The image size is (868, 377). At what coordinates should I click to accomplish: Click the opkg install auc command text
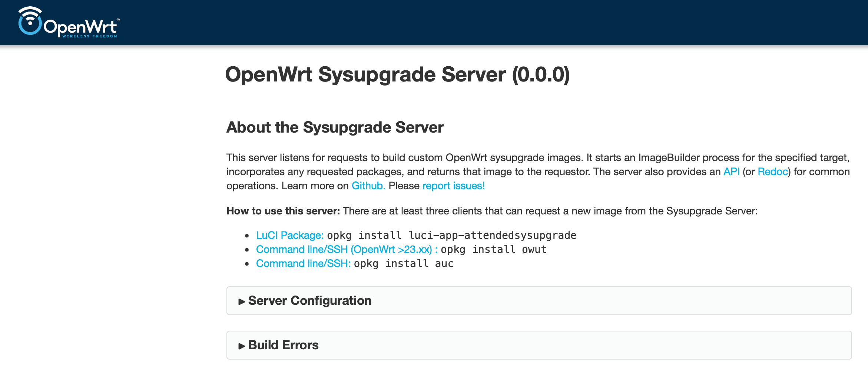tap(403, 264)
